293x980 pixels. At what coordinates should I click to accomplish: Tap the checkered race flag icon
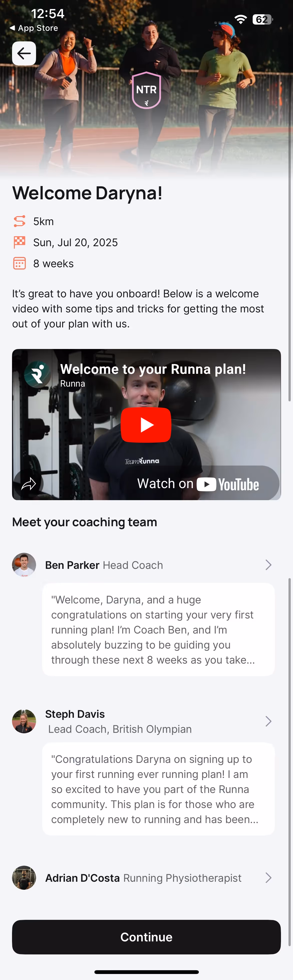[x=19, y=242]
